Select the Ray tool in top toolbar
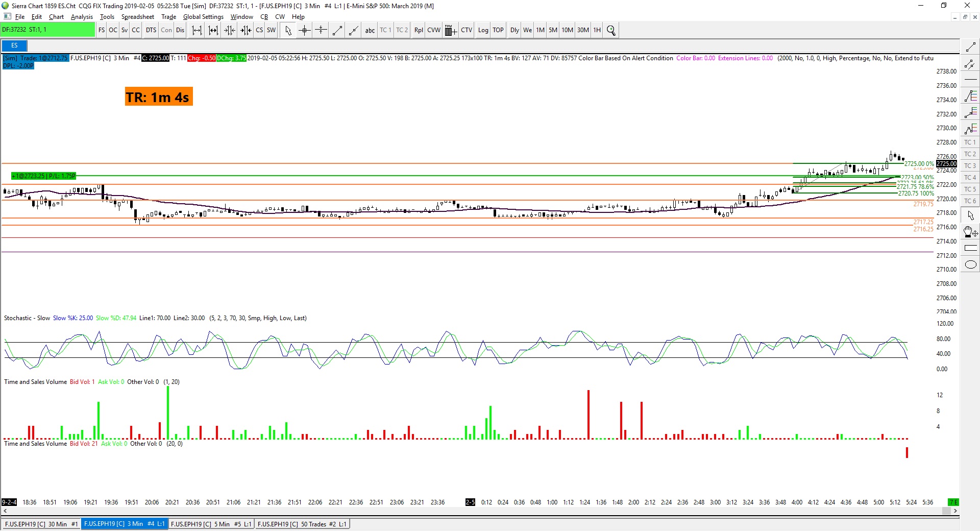The image size is (980, 531). pos(353,30)
